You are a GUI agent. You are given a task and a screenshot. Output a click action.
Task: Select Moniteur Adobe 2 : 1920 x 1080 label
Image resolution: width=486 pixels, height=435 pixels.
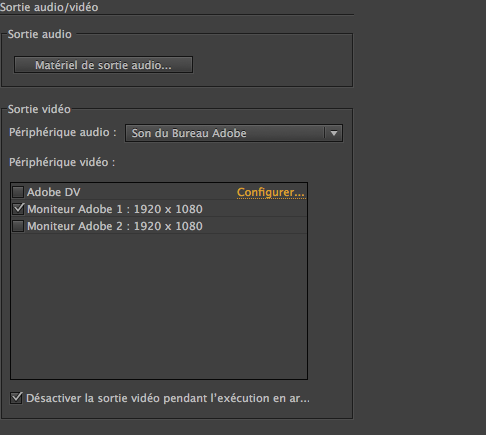(115, 226)
